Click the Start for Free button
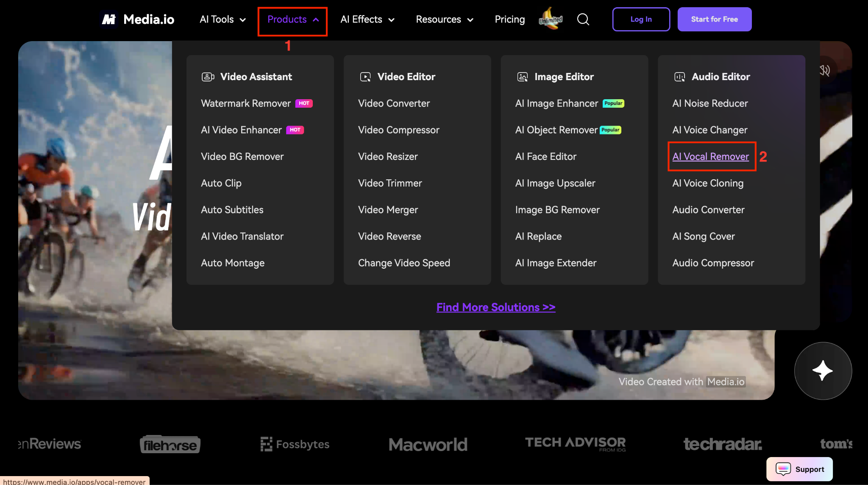Image resolution: width=868 pixels, height=485 pixels. (x=714, y=19)
